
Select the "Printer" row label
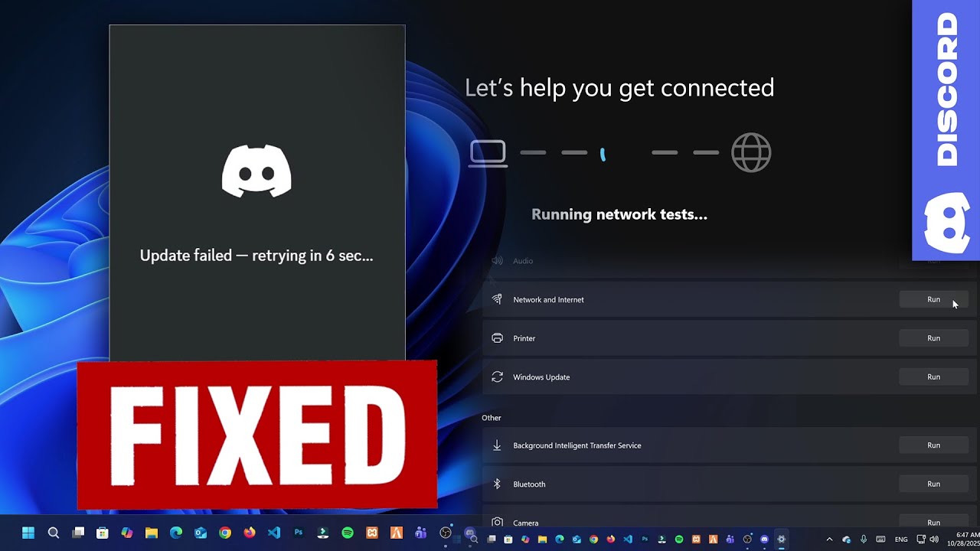[524, 338]
